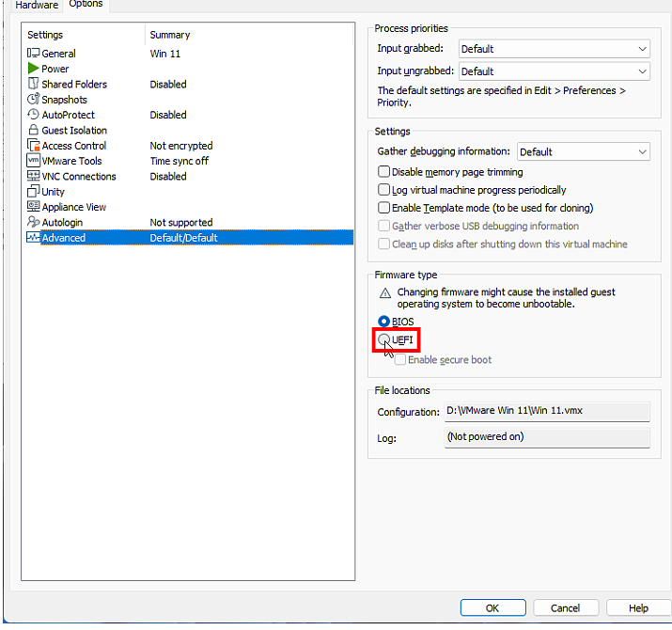Click the 'Win 11' summary text

pos(165,54)
